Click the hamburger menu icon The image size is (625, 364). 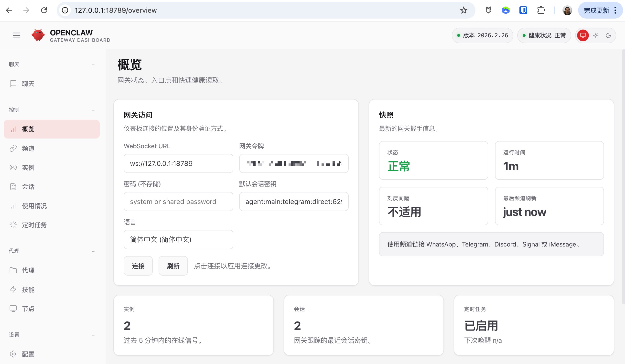point(16,35)
